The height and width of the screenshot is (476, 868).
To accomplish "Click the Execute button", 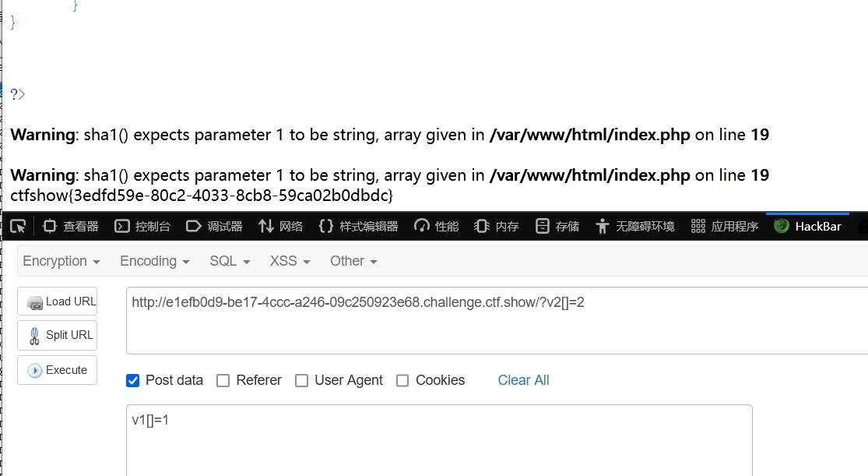I will click(x=58, y=370).
